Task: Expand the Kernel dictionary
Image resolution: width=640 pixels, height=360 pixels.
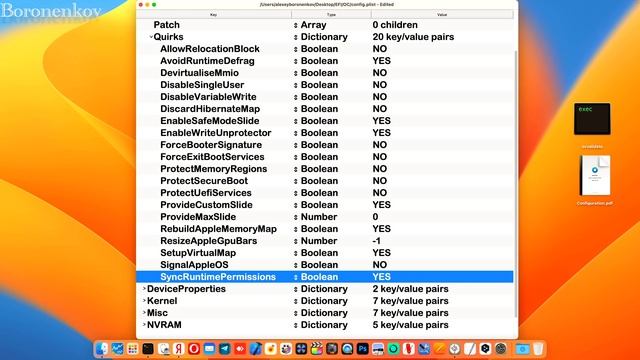Action: [x=144, y=301]
